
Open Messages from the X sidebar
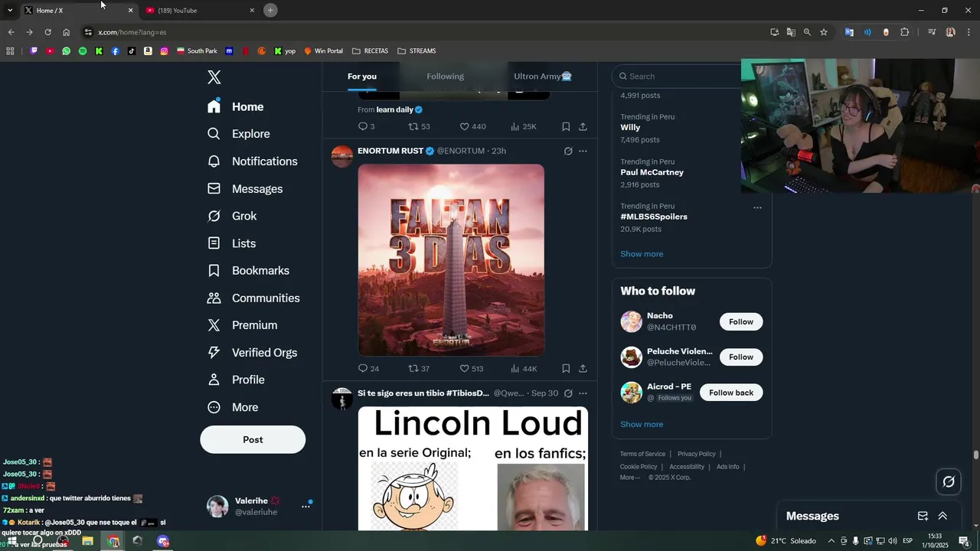tap(245, 189)
